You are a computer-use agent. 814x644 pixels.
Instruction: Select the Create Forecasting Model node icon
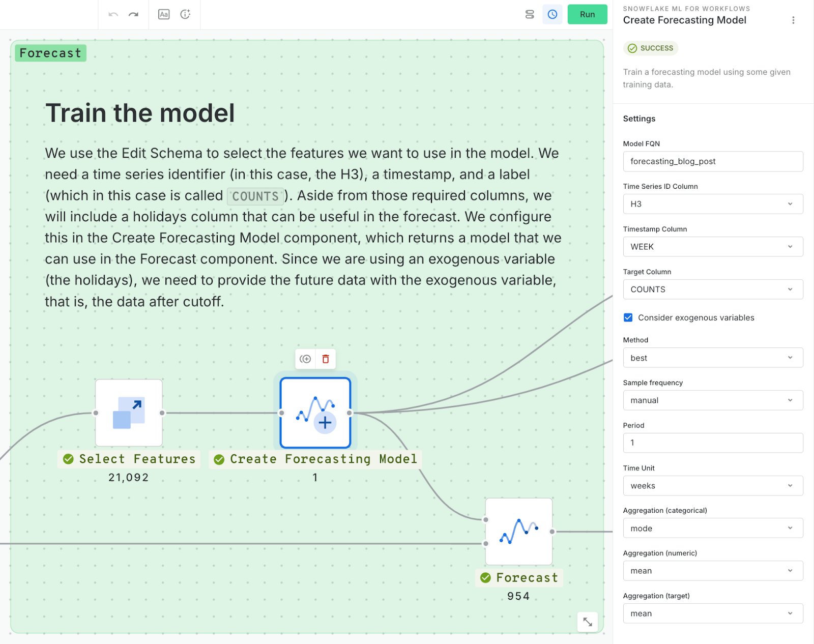tap(315, 413)
